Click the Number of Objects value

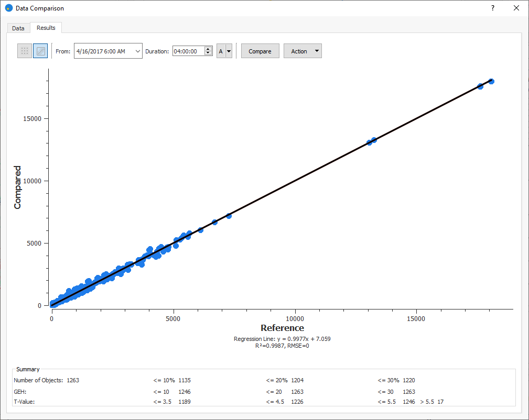point(73,380)
